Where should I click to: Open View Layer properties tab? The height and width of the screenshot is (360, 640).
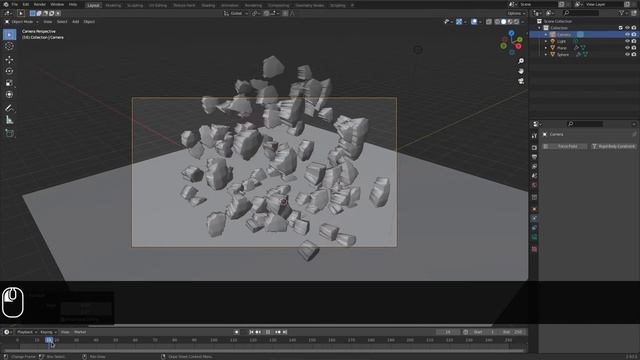pos(534,166)
